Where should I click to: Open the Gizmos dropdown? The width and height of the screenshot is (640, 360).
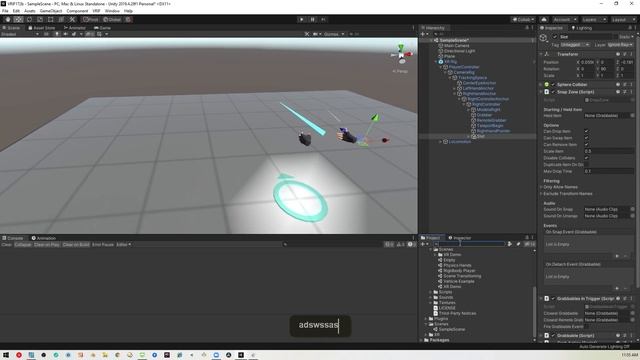333,34
